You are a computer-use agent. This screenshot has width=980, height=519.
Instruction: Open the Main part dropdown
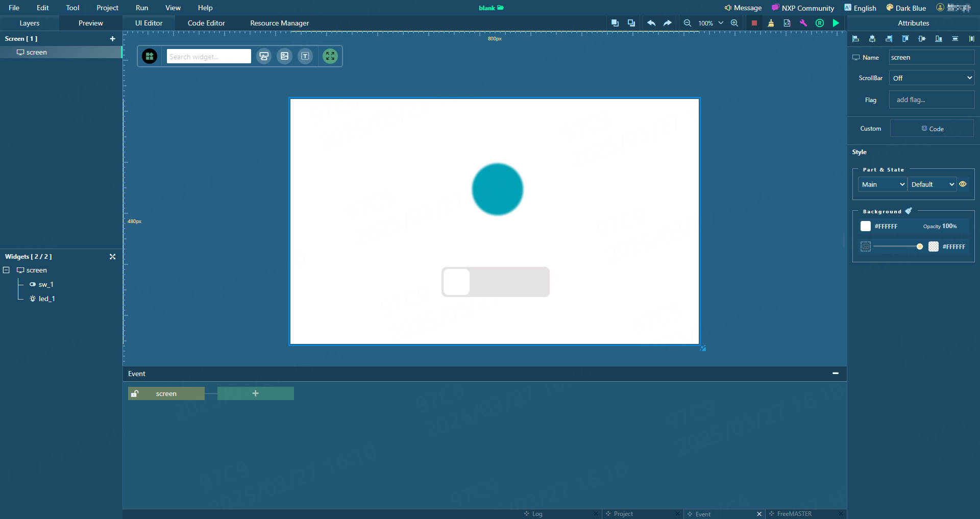[883, 184]
